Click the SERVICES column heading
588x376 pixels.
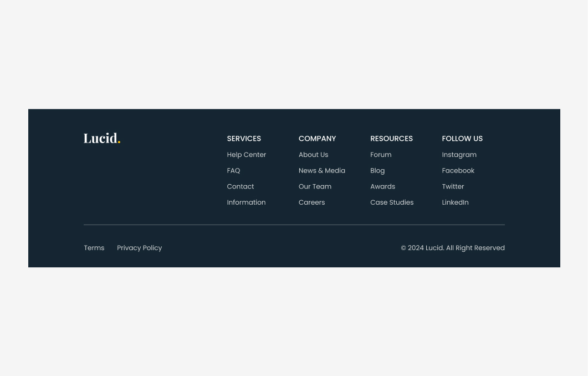point(244,139)
